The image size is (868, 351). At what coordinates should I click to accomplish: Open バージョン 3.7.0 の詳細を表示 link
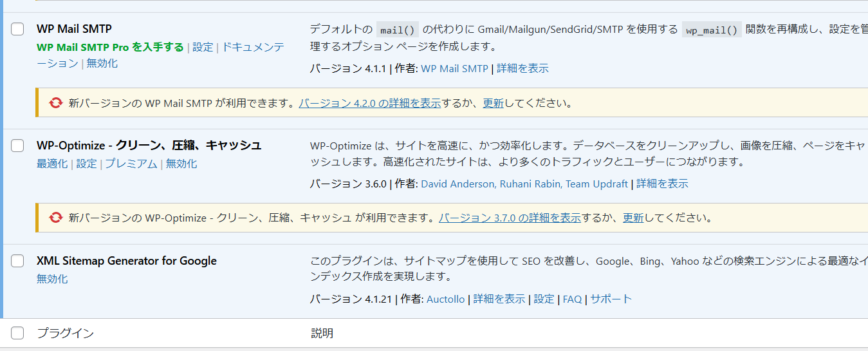point(510,218)
